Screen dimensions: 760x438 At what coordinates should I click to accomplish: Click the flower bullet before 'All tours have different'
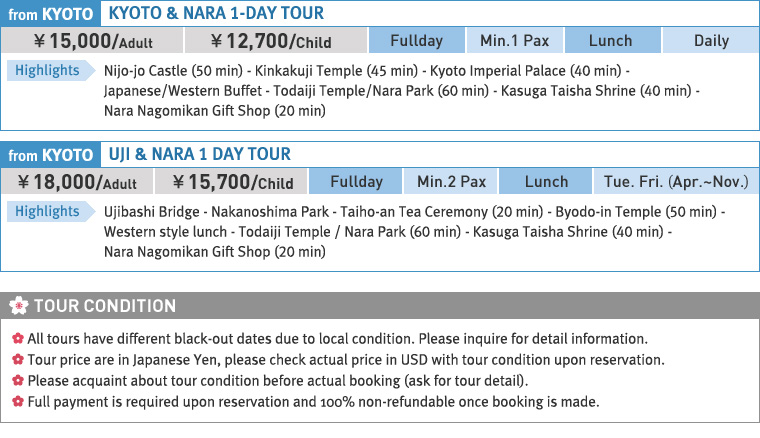point(17,339)
